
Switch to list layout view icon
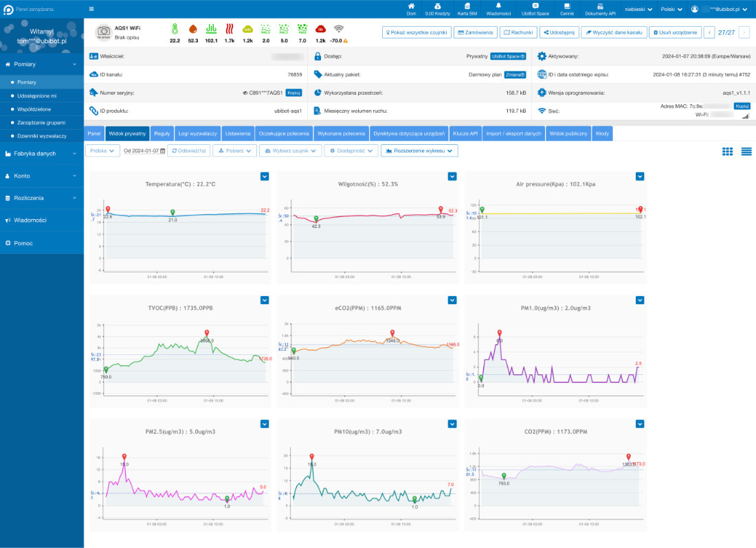point(746,151)
